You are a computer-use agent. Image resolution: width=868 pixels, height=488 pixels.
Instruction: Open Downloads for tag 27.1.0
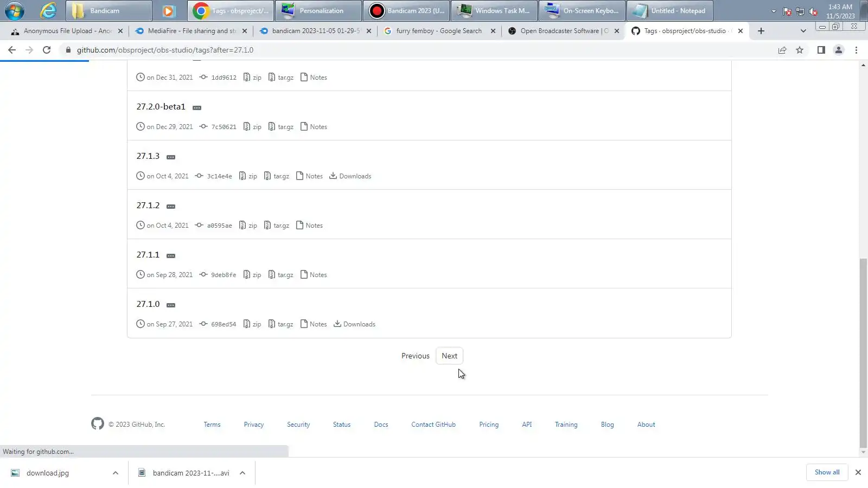coord(354,324)
